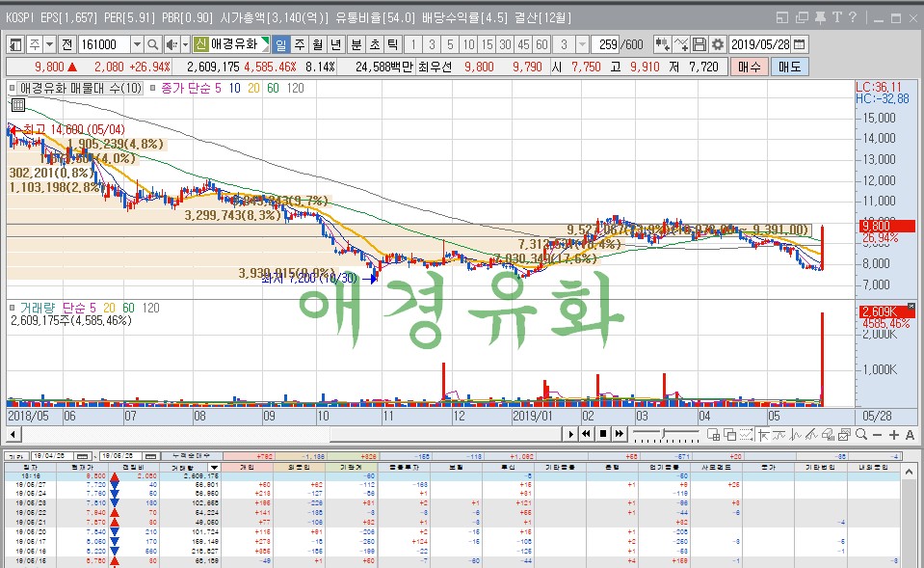Click the letter A text icon
The image size is (924, 568).
click(910, 435)
